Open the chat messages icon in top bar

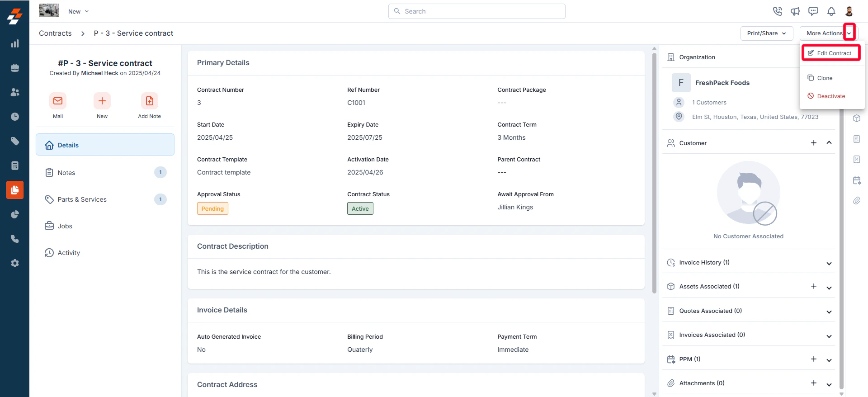[x=813, y=11]
